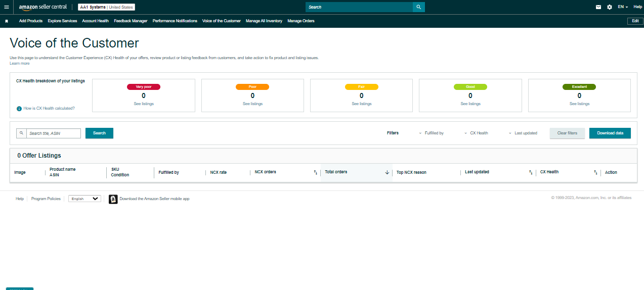Screen dimensions: 644x290
Task: Click the dark green Excellent badge
Action: tap(579, 87)
